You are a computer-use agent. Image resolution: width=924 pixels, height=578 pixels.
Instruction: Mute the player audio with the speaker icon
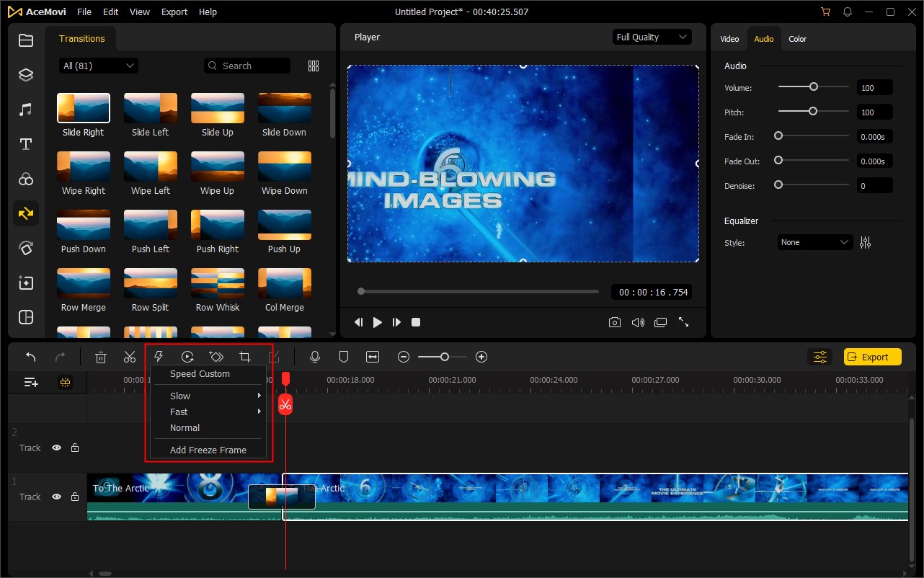(638, 322)
